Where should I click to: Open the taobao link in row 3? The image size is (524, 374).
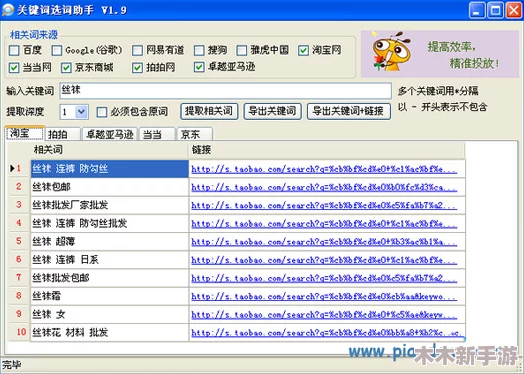coord(324,206)
